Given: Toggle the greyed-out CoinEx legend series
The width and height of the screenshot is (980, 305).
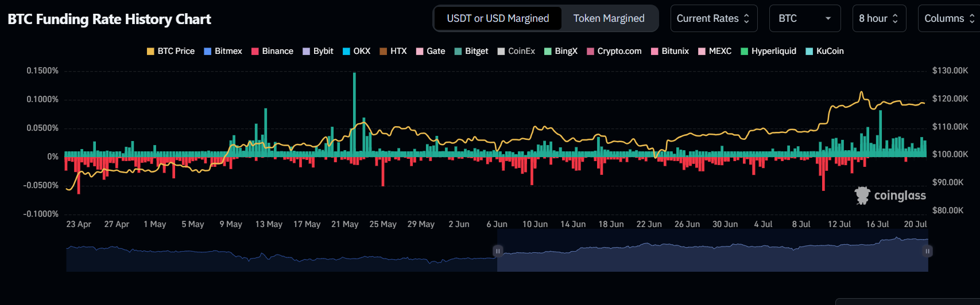Looking at the screenshot, I should tap(516, 51).
